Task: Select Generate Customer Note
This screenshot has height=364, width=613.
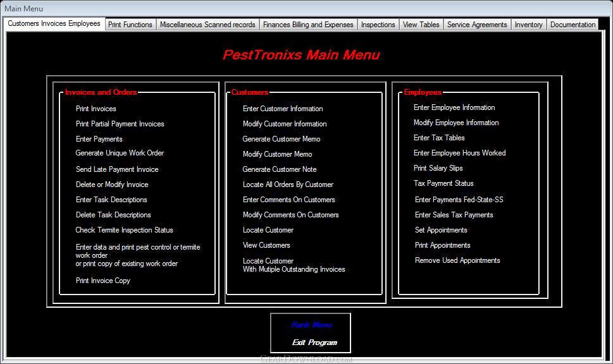Action: coord(280,169)
